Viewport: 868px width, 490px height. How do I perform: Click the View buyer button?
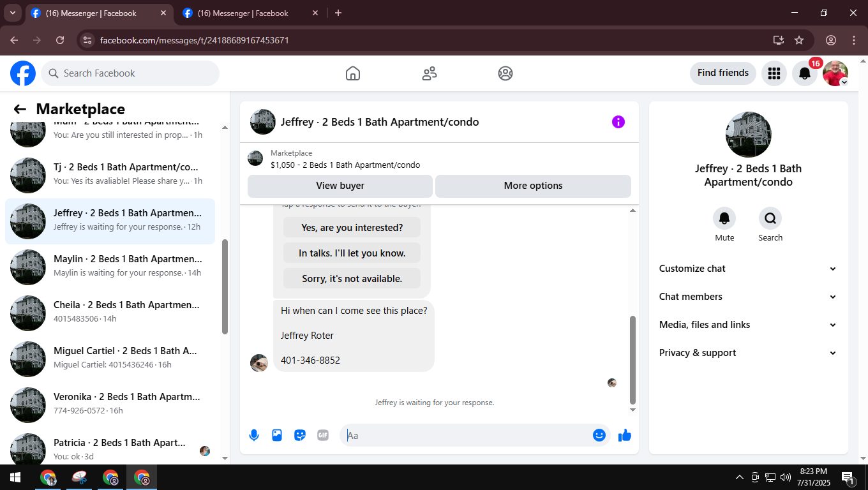tap(340, 186)
